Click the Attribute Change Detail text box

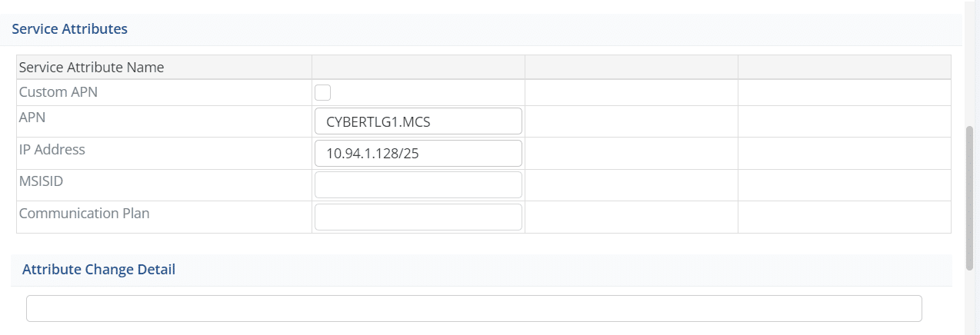click(x=474, y=308)
